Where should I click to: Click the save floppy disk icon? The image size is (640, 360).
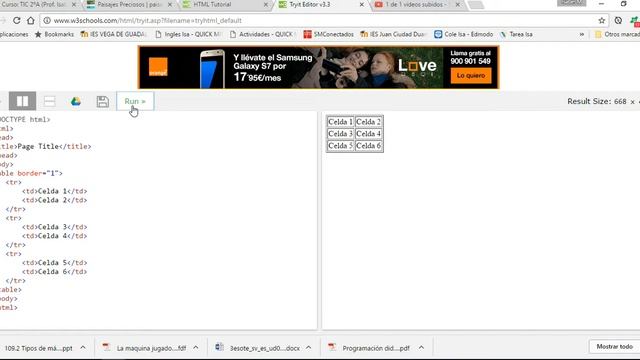(x=102, y=101)
